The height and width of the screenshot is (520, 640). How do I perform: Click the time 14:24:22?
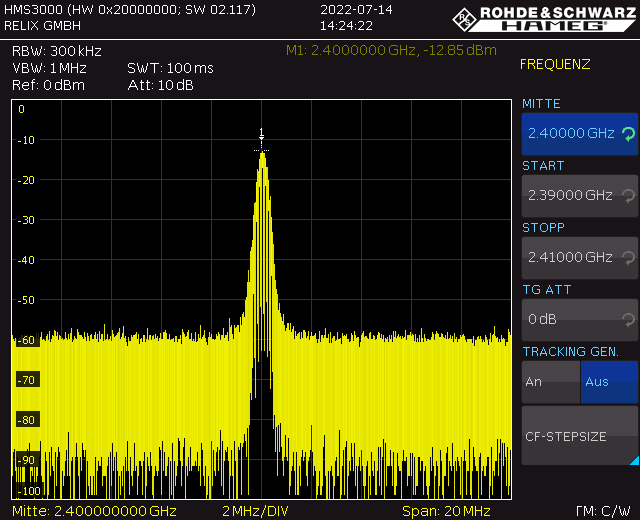click(x=346, y=26)
